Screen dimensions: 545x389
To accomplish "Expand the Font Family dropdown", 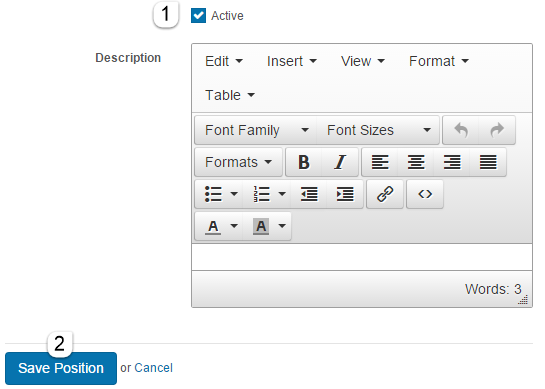I will point(256,130).
